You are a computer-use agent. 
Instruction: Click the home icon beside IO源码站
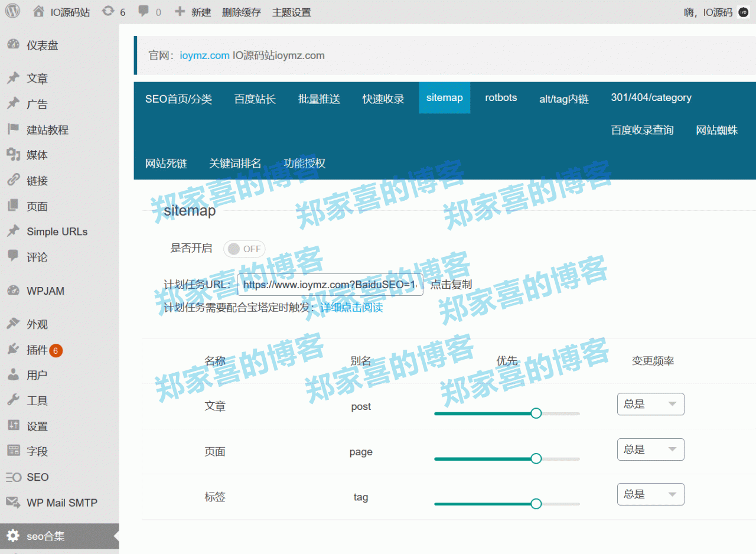click(39, 11)
